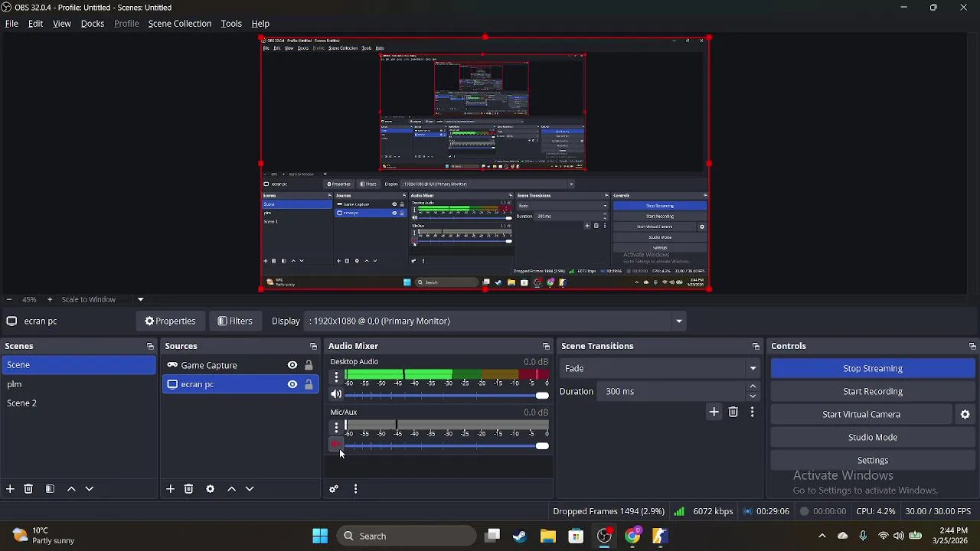Open Audio Mixer options menu dots

355,489
